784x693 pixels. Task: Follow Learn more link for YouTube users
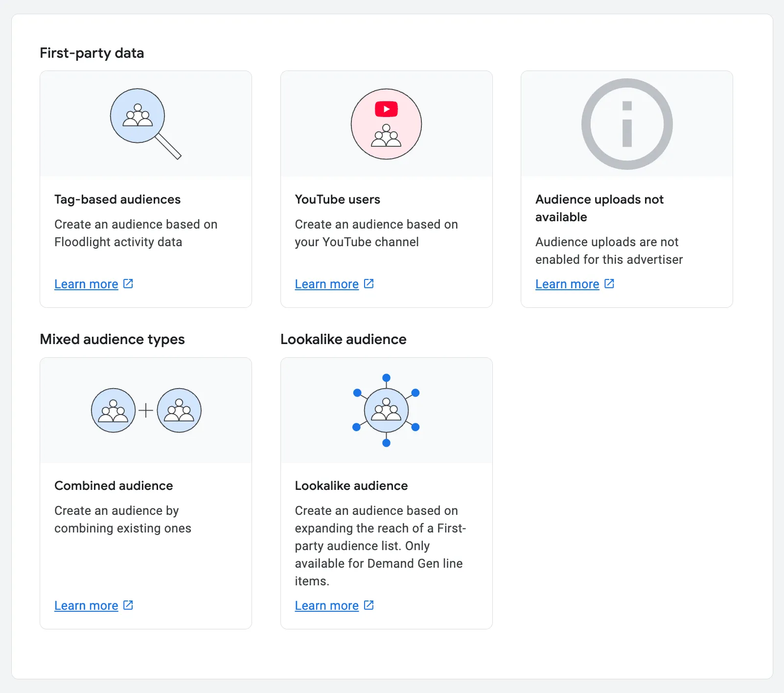pyautogui.click(x=326, y=284)
